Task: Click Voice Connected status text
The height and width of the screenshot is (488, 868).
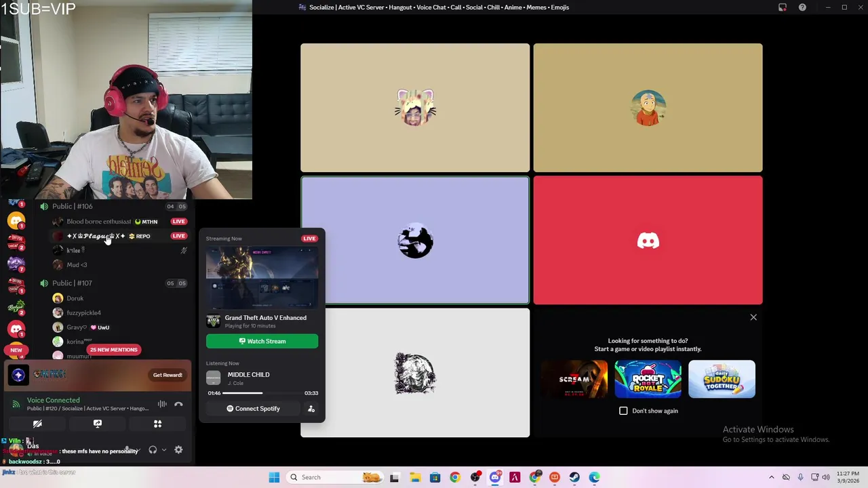Action: tap(53, 401)
